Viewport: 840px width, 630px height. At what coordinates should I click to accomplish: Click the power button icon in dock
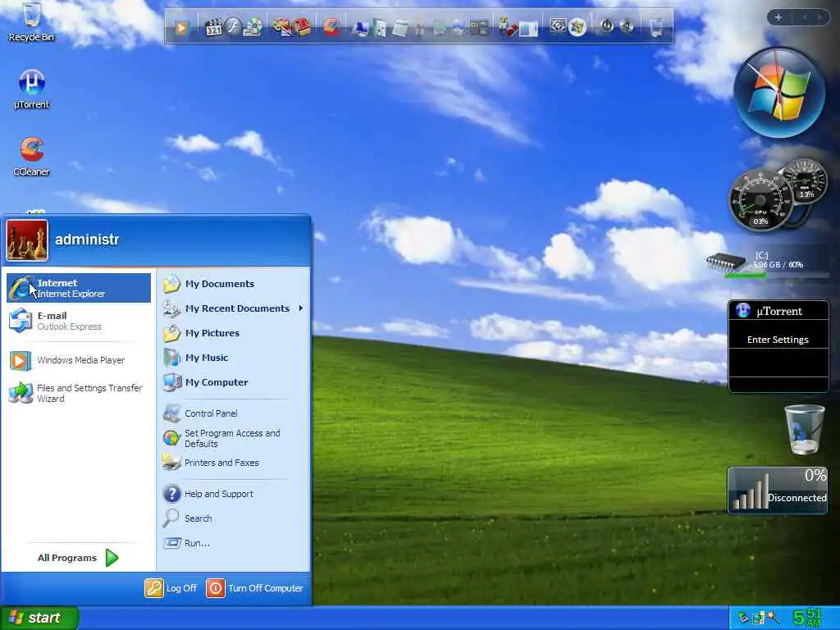pos(606,25)
